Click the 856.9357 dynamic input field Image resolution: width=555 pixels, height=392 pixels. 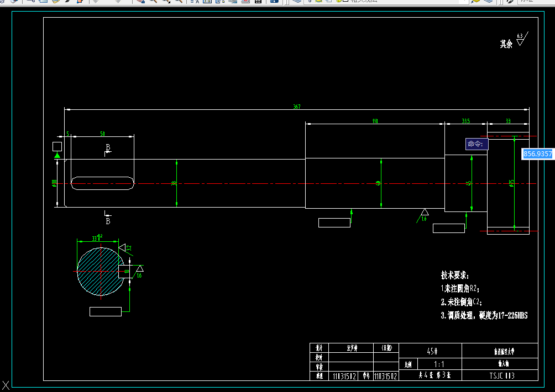tap(538, 153)
